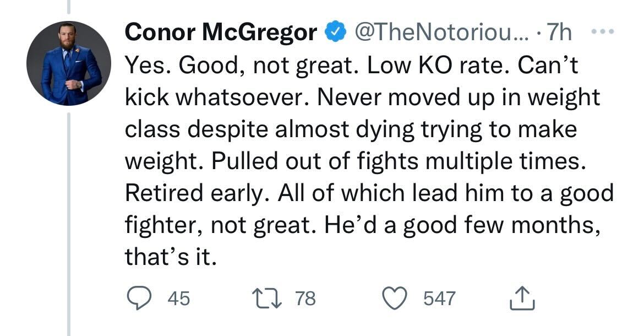Click the closing words 'that's it.'
This screenshot has width=644, height=336.
pos(171,257)
